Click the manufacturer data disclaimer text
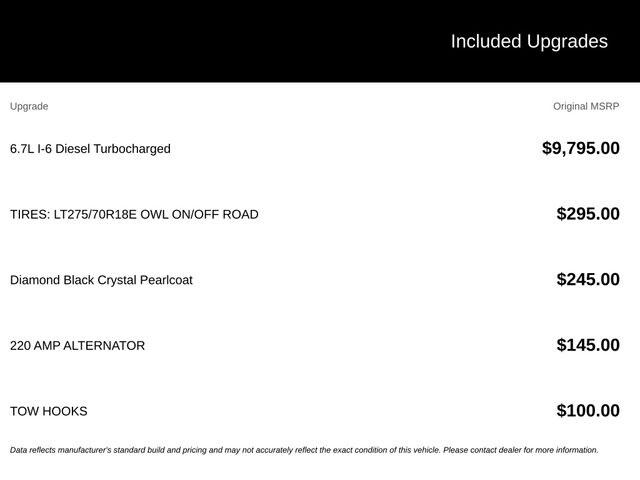 click(304, 450)
